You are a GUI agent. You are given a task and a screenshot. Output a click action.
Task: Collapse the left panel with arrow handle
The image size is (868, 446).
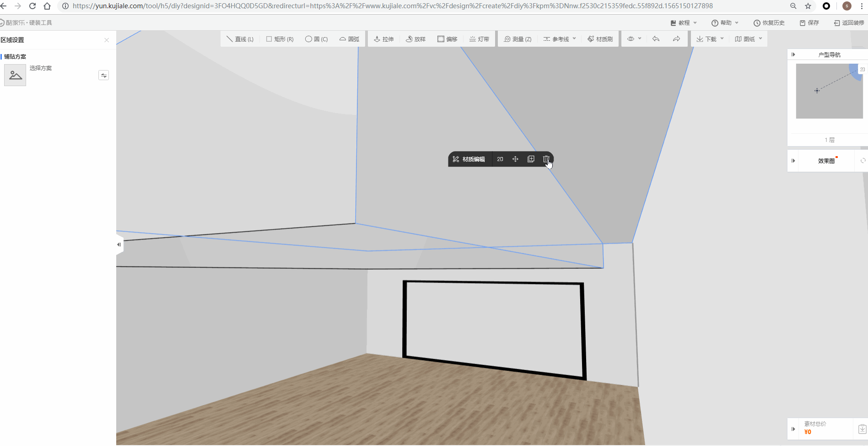pos(119,245)
